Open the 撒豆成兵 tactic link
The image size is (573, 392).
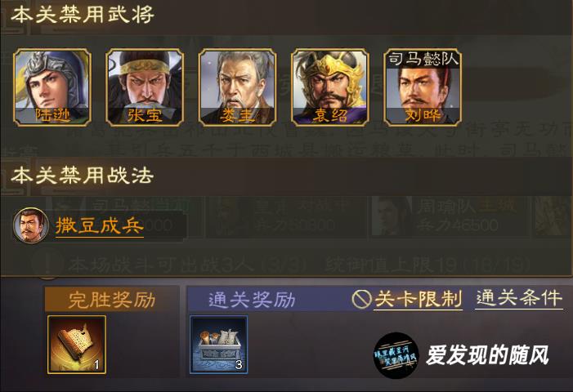[x=99, y=226]
